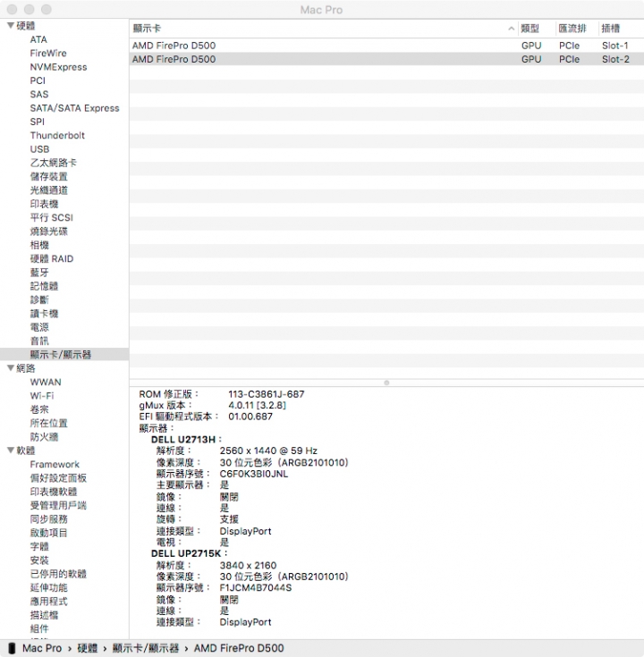Viewport: 644px width, 657px height.
Task: Select 顯示卡/顯示器 in the sidebar
Action: coord(61,355)
